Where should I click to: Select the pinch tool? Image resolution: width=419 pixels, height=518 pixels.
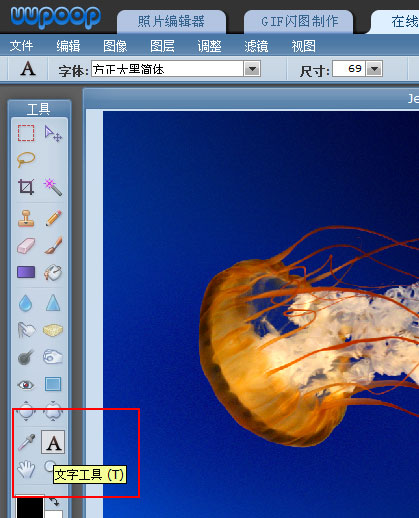(53, 411)
